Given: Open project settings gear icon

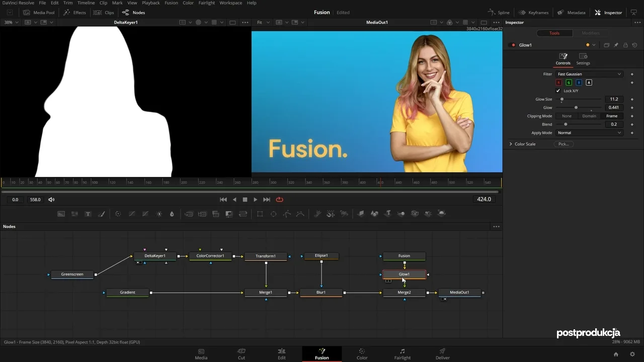Looking at the screenshot, I should click(632, 354).
